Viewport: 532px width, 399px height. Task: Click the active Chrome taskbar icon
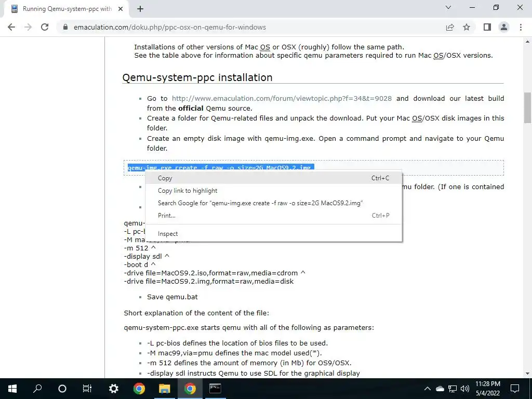click(190, 389)
